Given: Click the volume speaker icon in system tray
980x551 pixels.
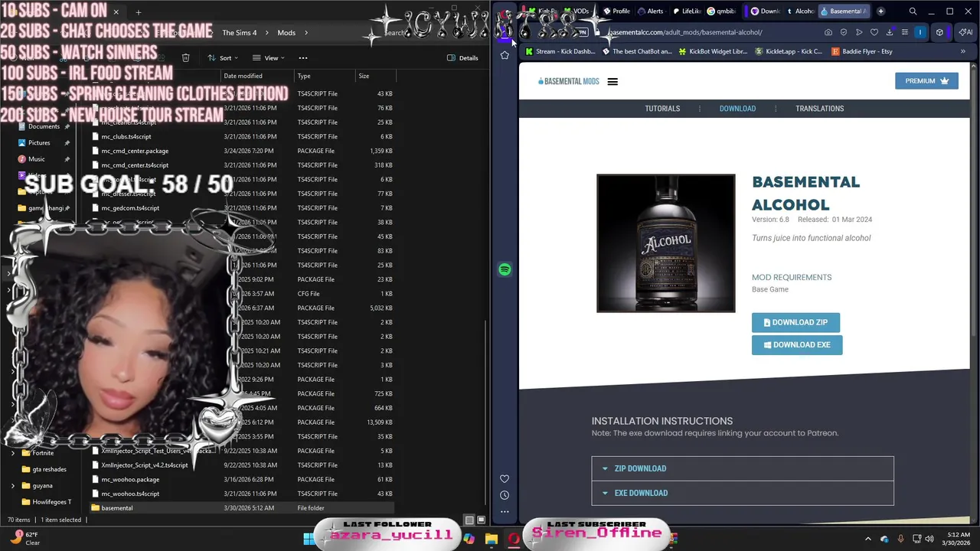Looking at the screenshot, I should 929,539.
